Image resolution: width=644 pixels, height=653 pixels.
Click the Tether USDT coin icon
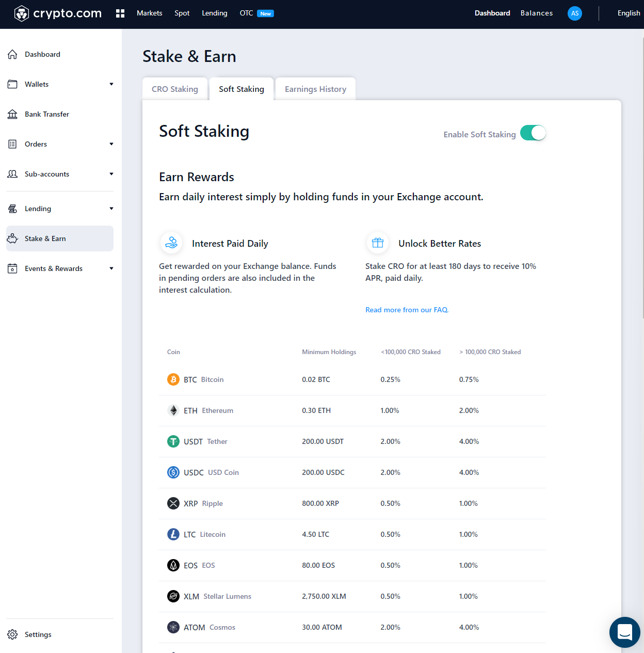pyautogui.click(x=173, y=441)
